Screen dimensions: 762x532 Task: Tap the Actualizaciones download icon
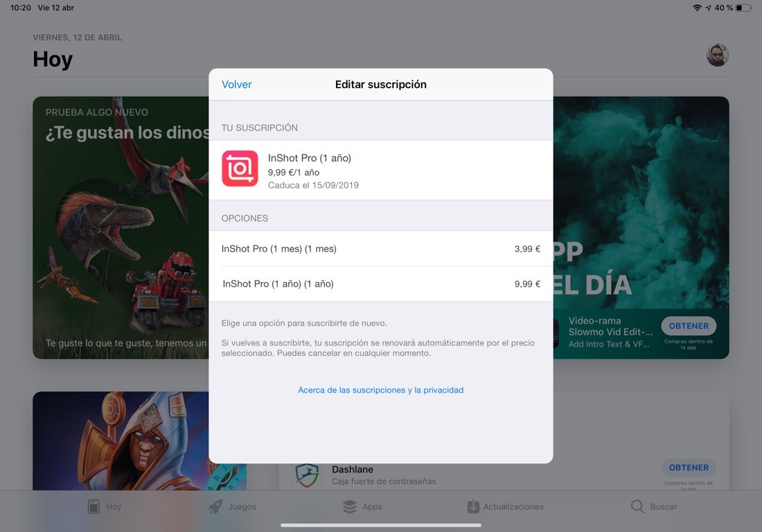pyautogui.click(x=473, y=506)
